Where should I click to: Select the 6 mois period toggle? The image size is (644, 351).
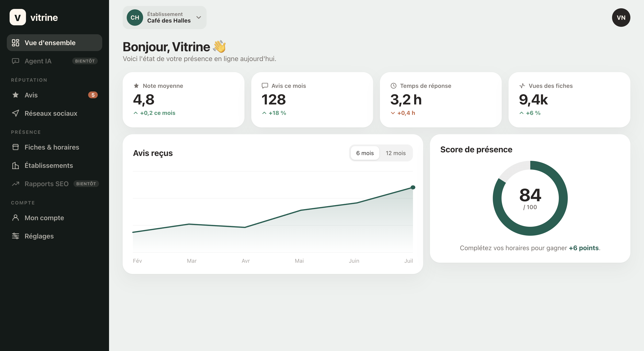tap(365, 153)
